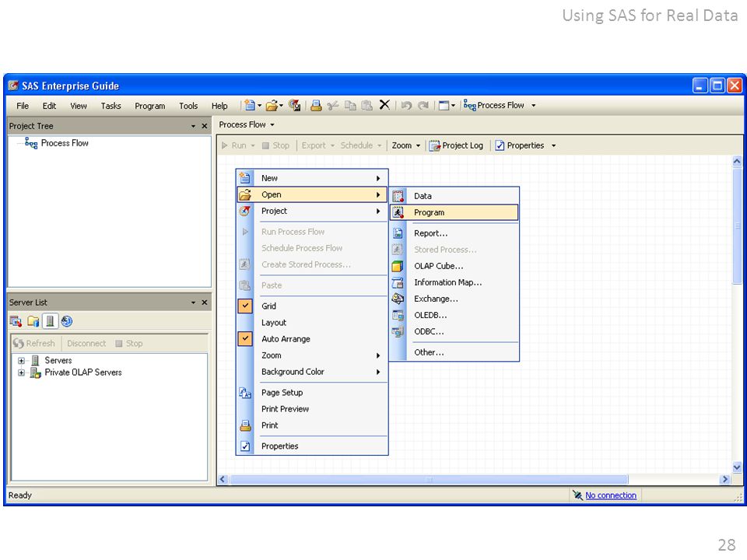Open the Tasks menu

pos(110,106)
